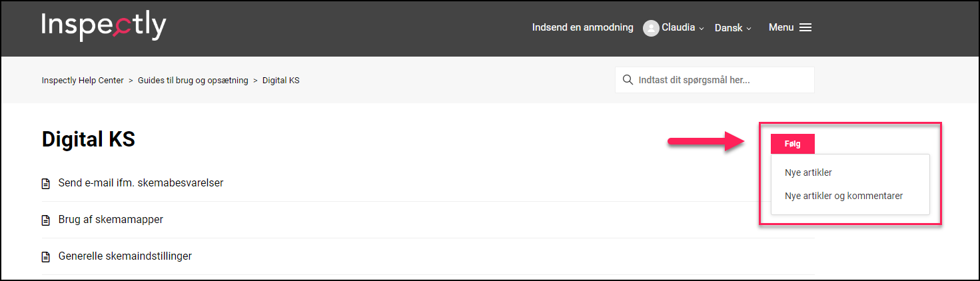Click Indsend en anmodning link
This screenshot has width=980, height=281.
coord(583,27)
